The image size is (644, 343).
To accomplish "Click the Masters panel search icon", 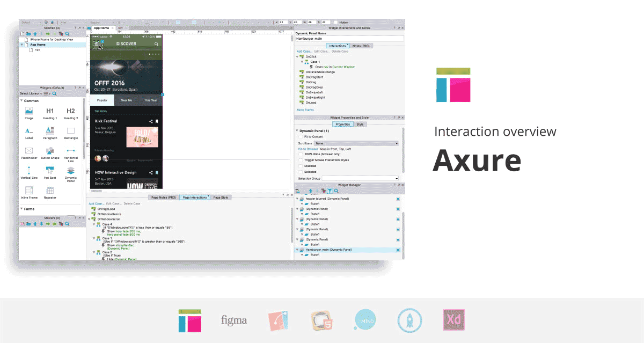I will pos(67,223).
